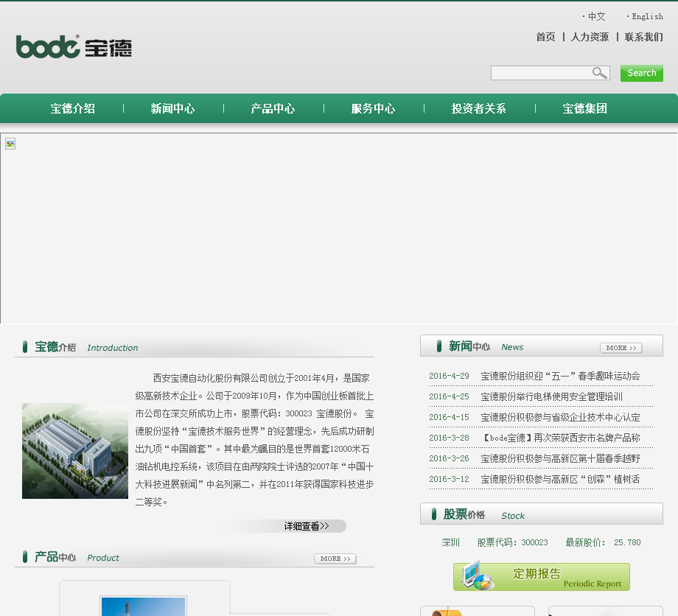
Task: Open 联系我们 contact link
Action: click(x=644, y=37)
